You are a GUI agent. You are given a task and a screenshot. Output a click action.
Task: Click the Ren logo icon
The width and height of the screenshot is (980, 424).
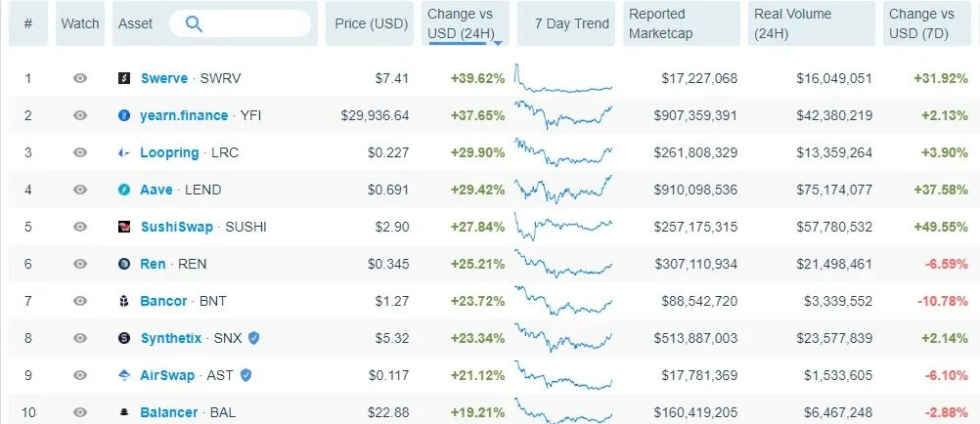click(x=124, y=264)
